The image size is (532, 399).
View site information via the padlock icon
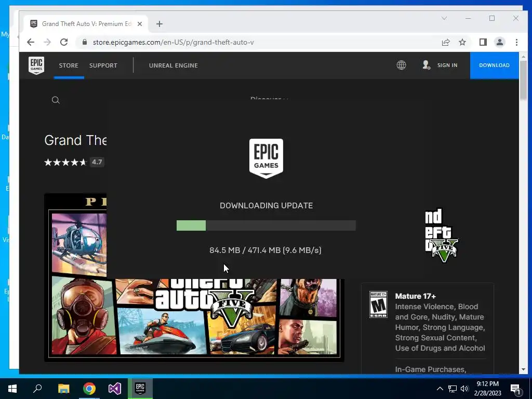pyautogui.click(x=85, y=42)
